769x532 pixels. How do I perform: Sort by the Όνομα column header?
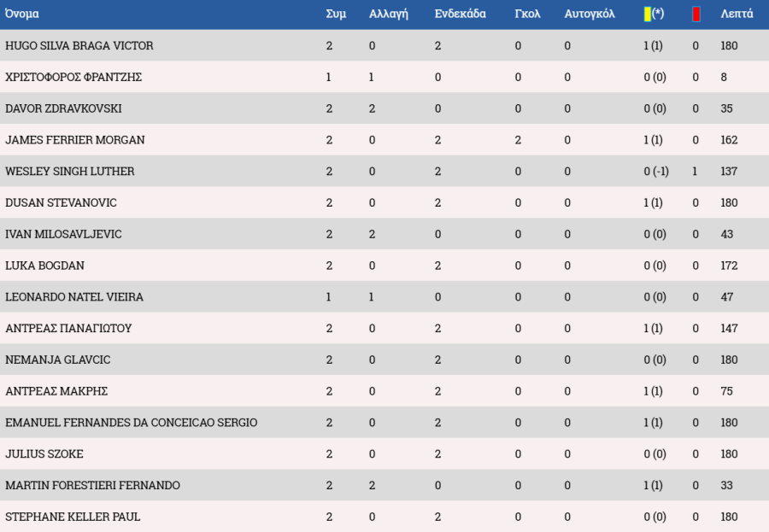22,14
